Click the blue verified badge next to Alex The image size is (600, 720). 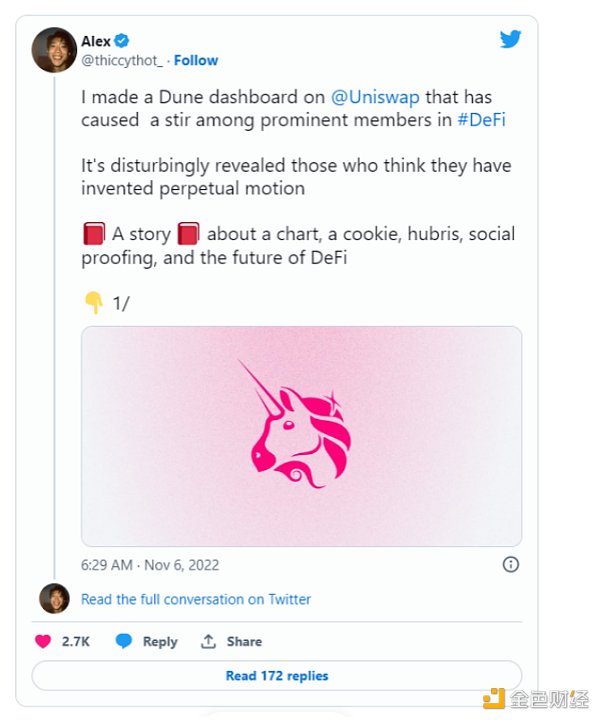coord(122,40)
